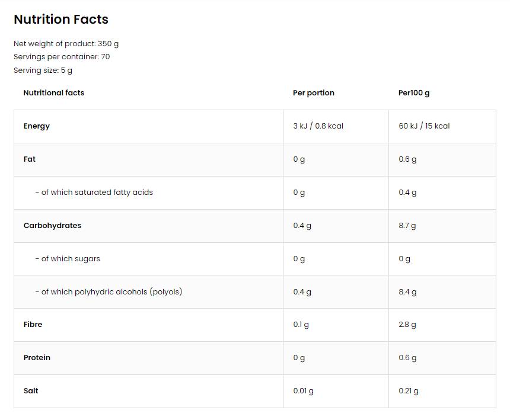Click the Carbohydrates row label
Image resolution: width=510 pixels, height=420 pixels.
click(x=52, y=226)
